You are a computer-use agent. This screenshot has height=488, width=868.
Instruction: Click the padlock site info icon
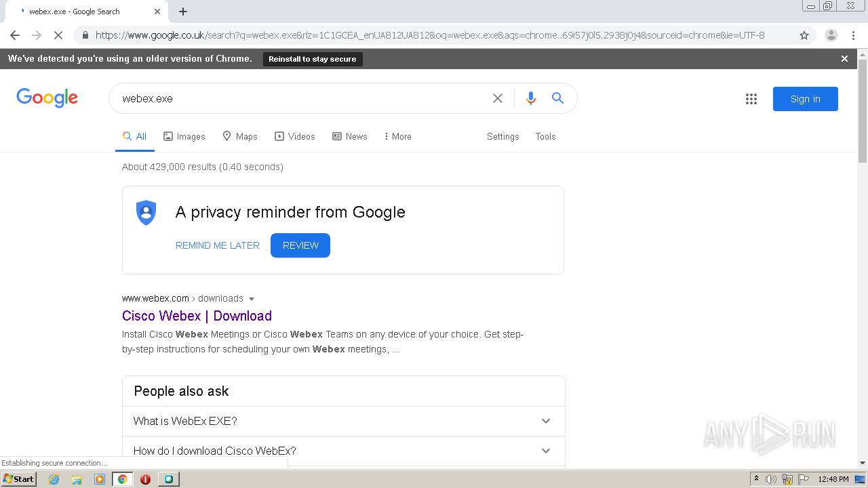pyautogui.click(x=85, y=35)
